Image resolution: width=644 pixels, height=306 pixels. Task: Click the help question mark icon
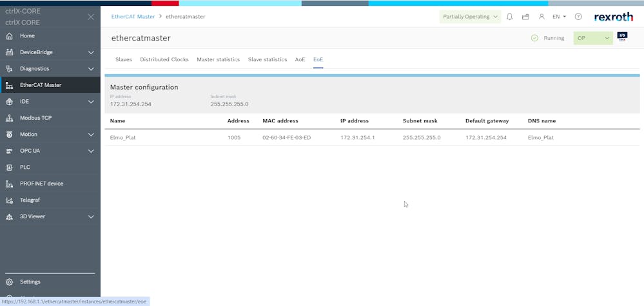(x=578, y=17)
